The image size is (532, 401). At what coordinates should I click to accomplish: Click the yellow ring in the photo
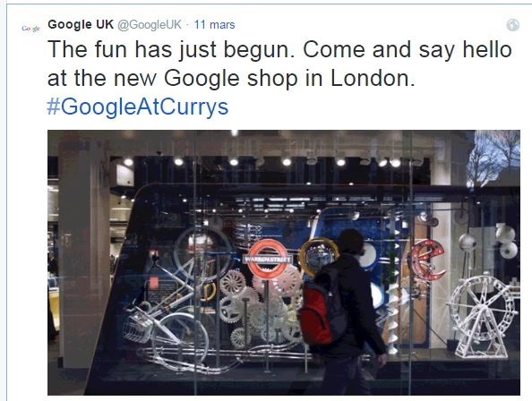[x=318, y=258]
